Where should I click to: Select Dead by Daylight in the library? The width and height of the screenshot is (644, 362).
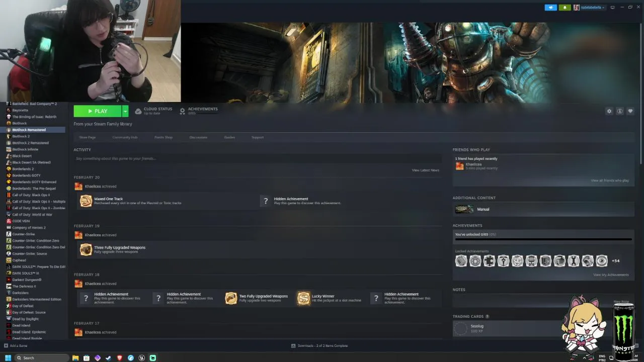coord(25,319)
